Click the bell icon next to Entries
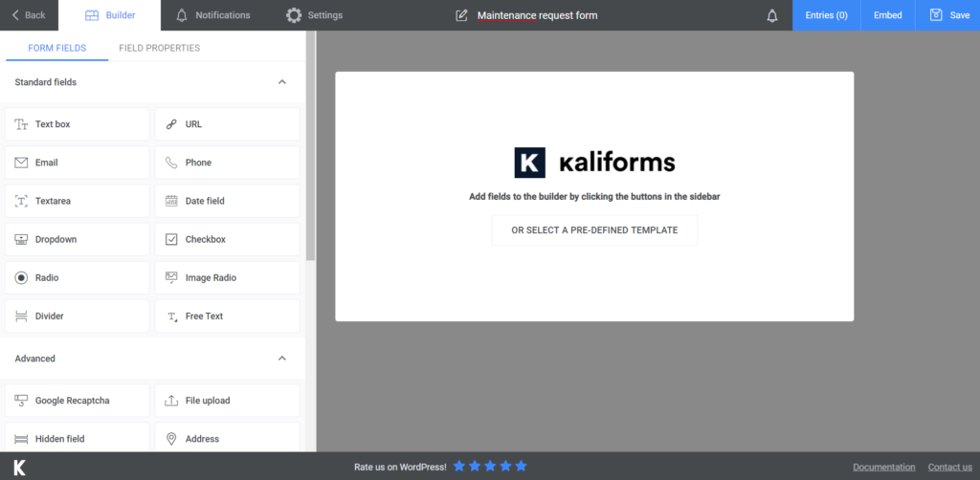The image size is (980, 480). tap(772, 15)
